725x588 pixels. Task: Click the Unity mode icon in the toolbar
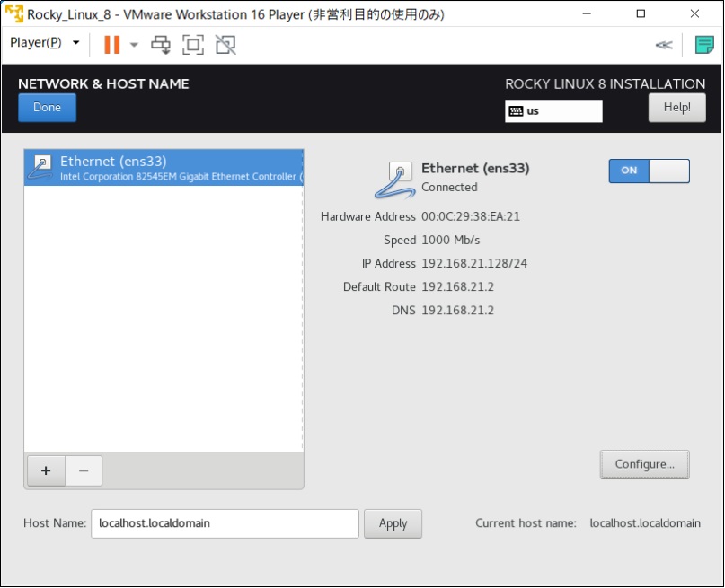coord(225,44)
